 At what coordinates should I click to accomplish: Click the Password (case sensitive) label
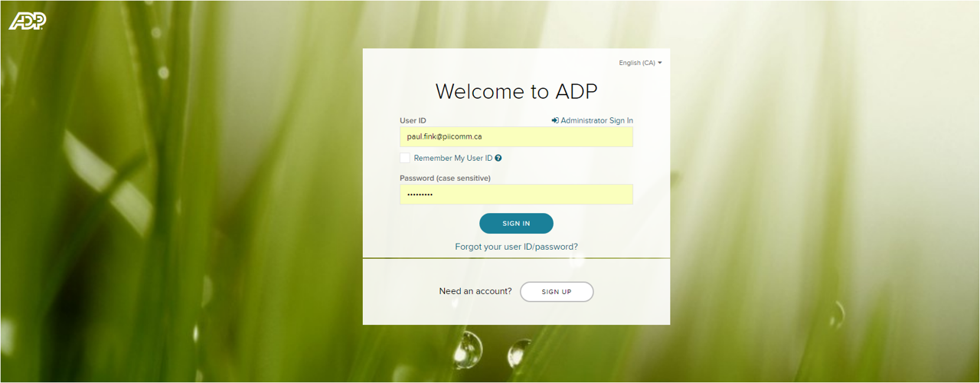[x=445, y=178]
